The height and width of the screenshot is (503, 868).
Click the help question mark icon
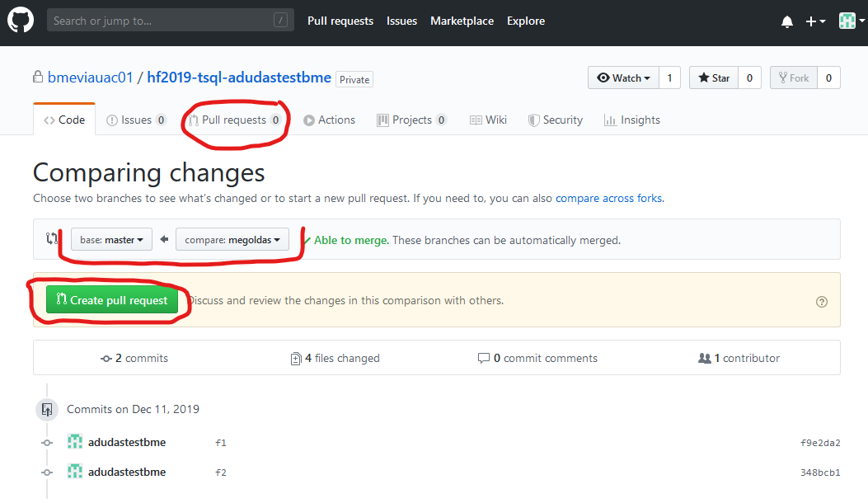pos(821,302)
